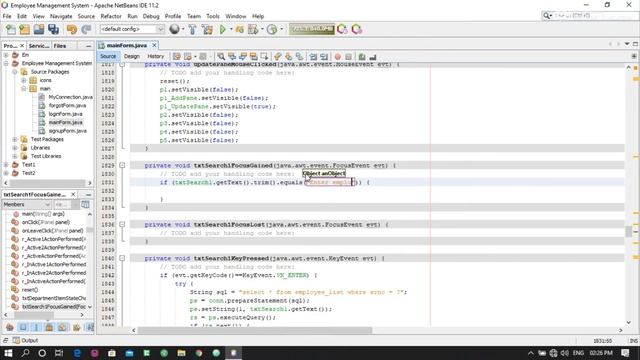Switch to the Design view
640x360 pixels.
point(131,56)
